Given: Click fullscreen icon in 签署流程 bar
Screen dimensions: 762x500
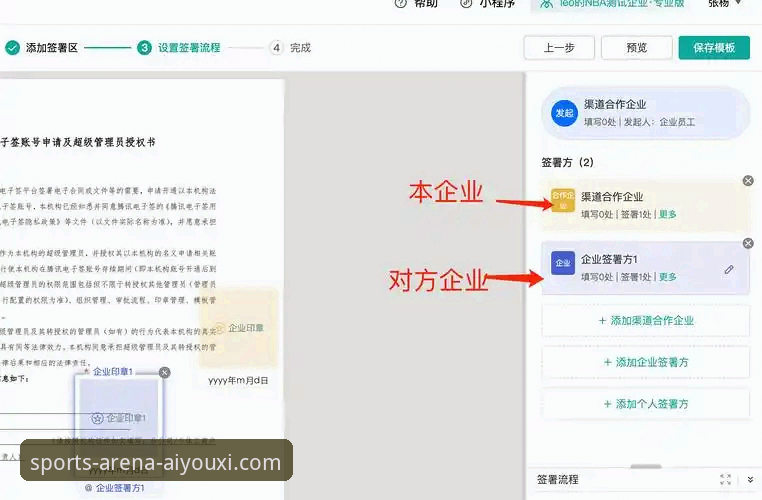Looking at the screenshot, I should click(725, 480).
